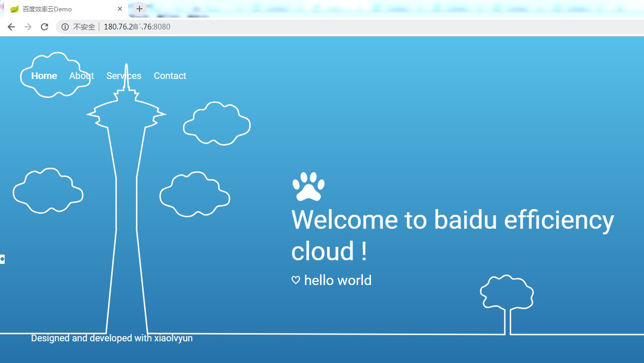Click the browser forward arrow
This screenshot has height=363, width=644.
point(28,27)
